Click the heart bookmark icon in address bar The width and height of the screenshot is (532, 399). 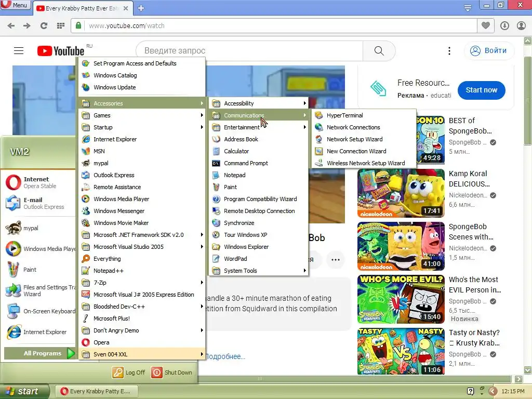[x=486, y=26]
